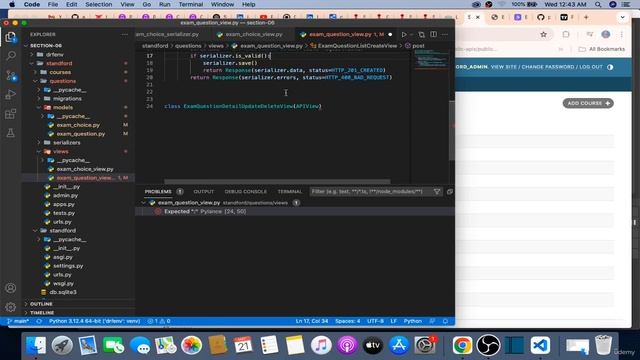Collapse the questions folder

click(62, 81)
